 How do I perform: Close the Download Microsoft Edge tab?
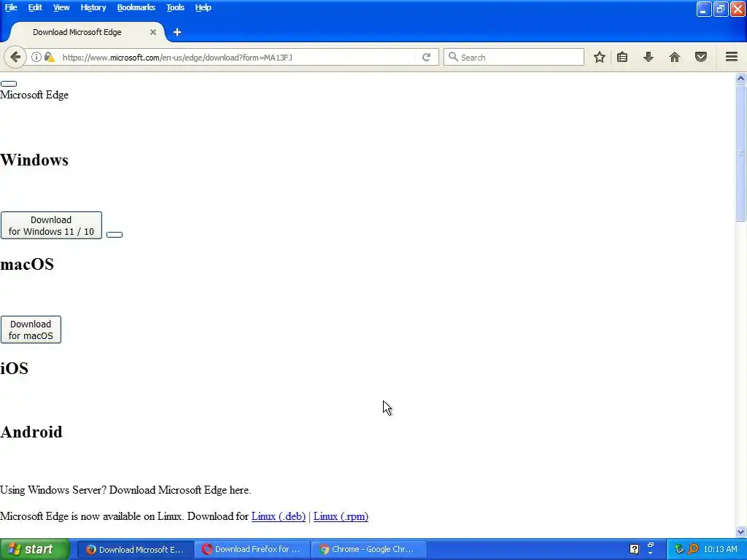(153, 32)
